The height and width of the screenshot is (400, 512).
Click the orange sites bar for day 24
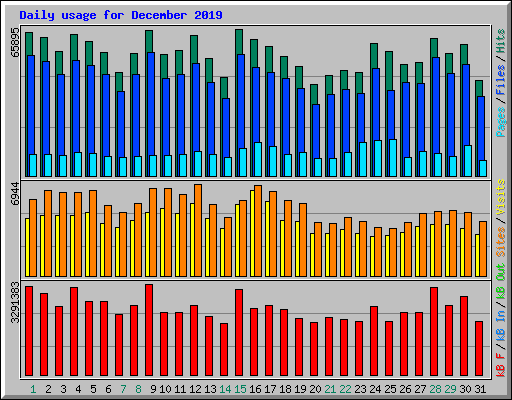coord(378,252)
